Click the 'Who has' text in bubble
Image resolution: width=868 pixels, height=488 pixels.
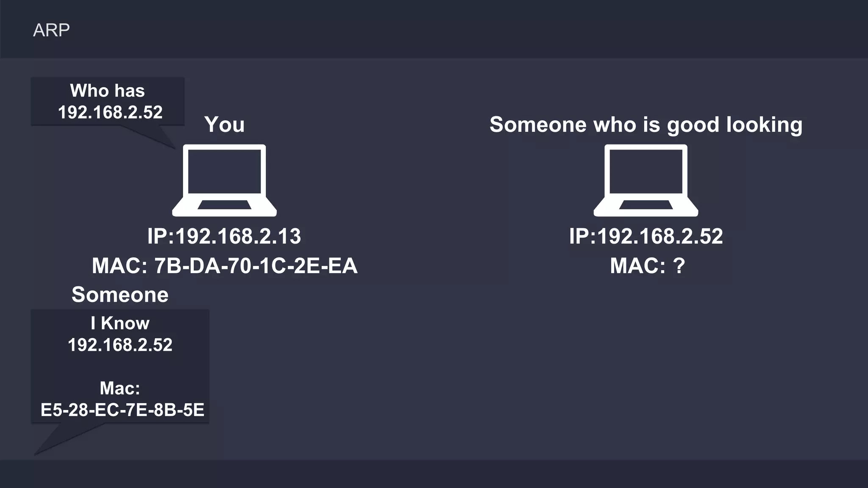click(108, 91)
